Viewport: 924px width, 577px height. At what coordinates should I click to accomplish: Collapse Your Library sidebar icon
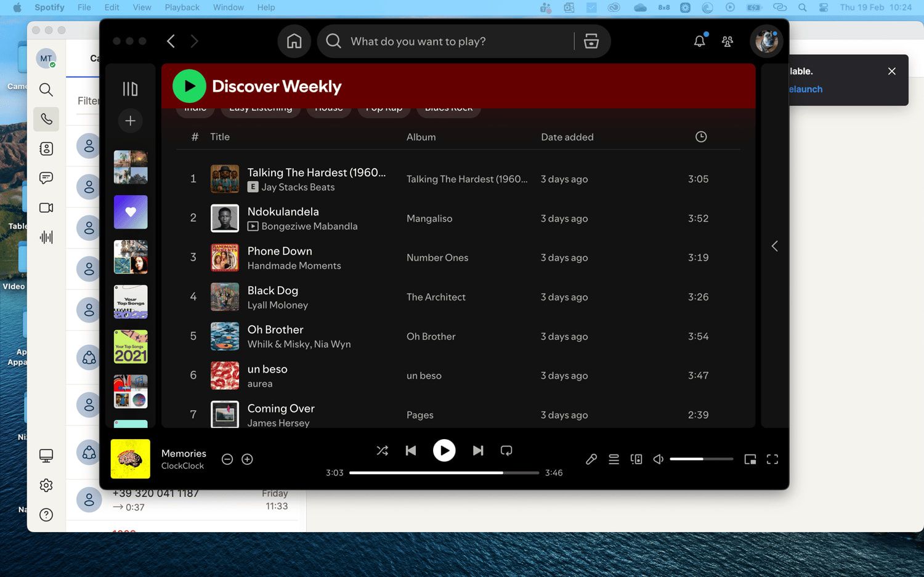point(130,89)
